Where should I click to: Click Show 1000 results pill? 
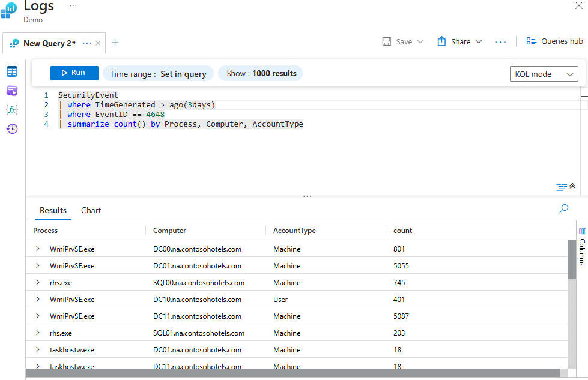click(261, 73)
